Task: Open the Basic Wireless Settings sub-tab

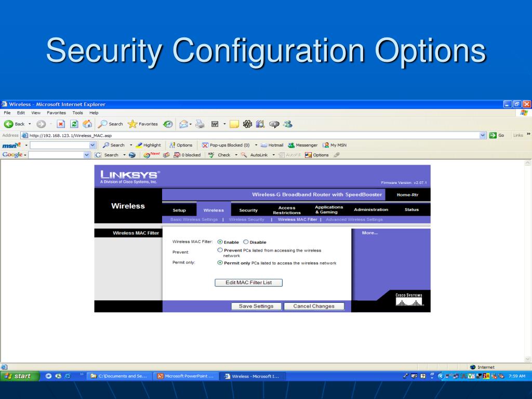Action: [194, 220]
